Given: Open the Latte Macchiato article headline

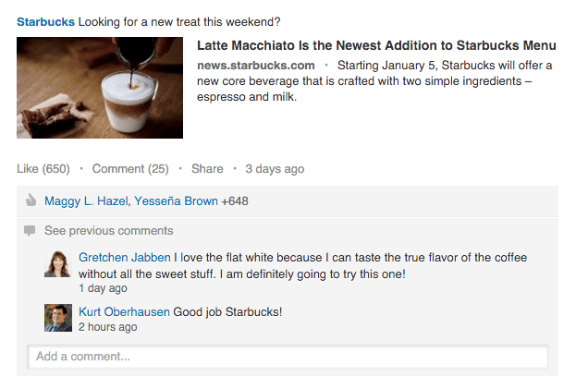Looking at the screenshot, I should pyautogui.click(x=376, y=45).
